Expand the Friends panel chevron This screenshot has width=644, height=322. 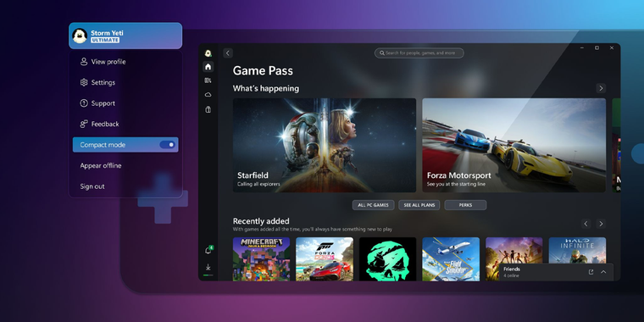603,272
